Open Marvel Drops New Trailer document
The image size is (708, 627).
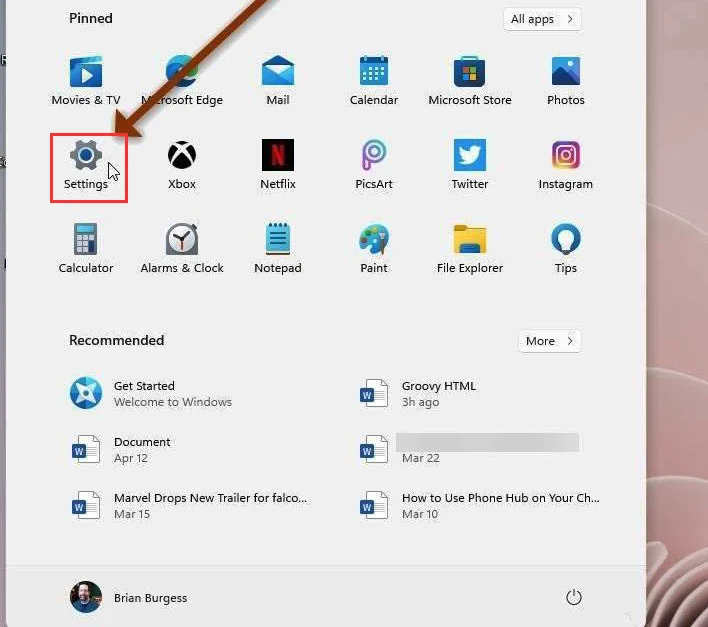[189, 506]
